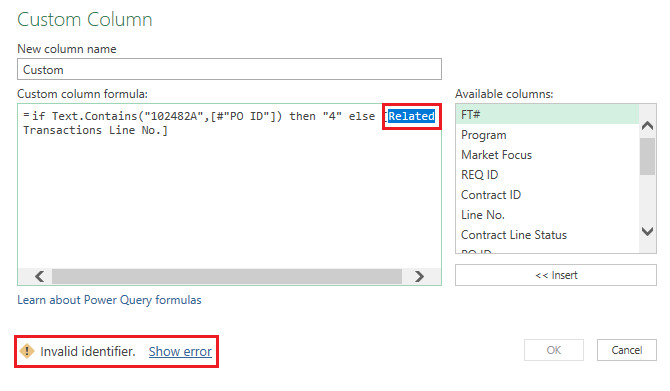Select FT# in Available columns
Viewport: 670px width, 391px height.
[x=547, y=115]
